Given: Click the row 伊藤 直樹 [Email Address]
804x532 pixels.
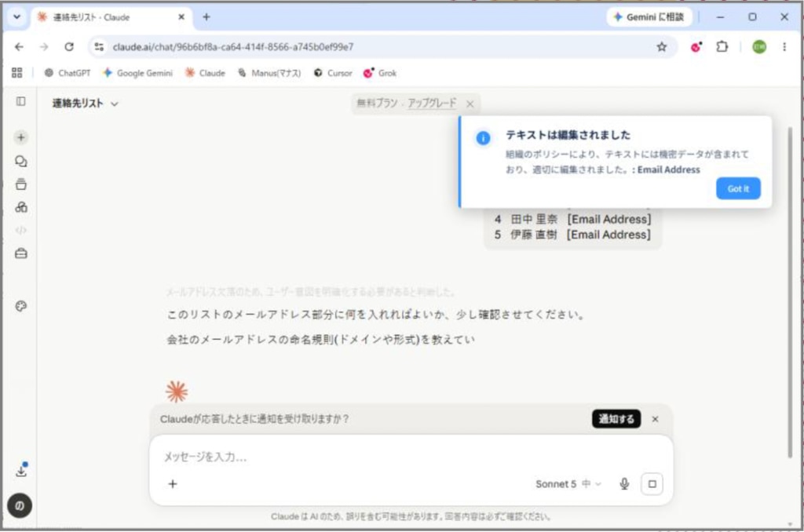Looking at the screenshot, I should tap(572, 235).
